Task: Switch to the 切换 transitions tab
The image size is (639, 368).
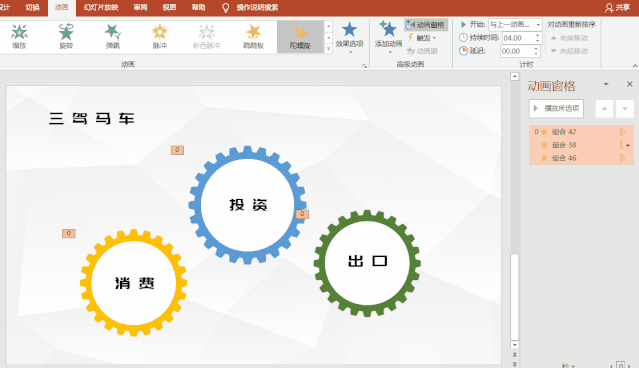Action: (x=33, y=7)
